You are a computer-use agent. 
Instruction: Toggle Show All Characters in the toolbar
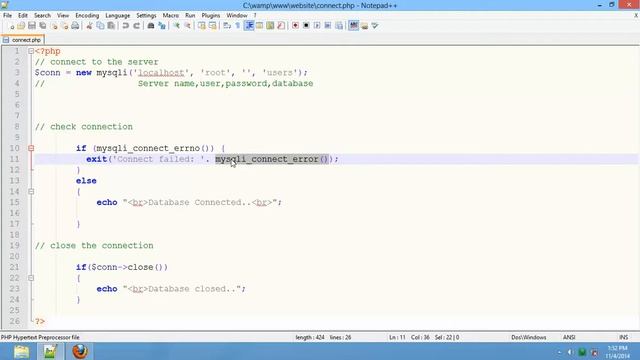(238, 26)
